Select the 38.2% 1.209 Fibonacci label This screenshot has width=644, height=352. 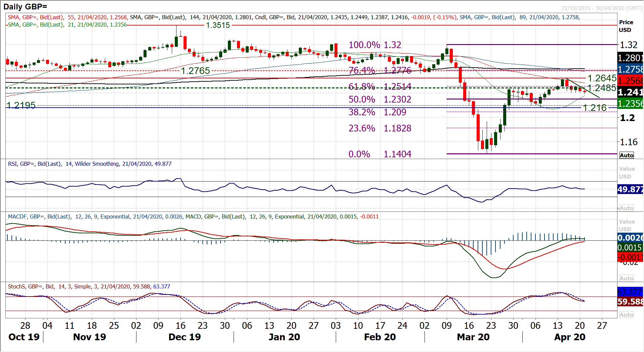pyautogui.click(x=377, y=112)
